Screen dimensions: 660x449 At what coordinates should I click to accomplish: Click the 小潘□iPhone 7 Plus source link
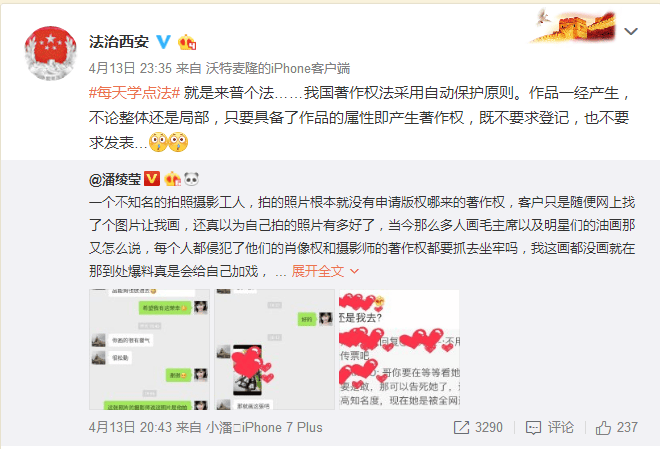point(264,428)
